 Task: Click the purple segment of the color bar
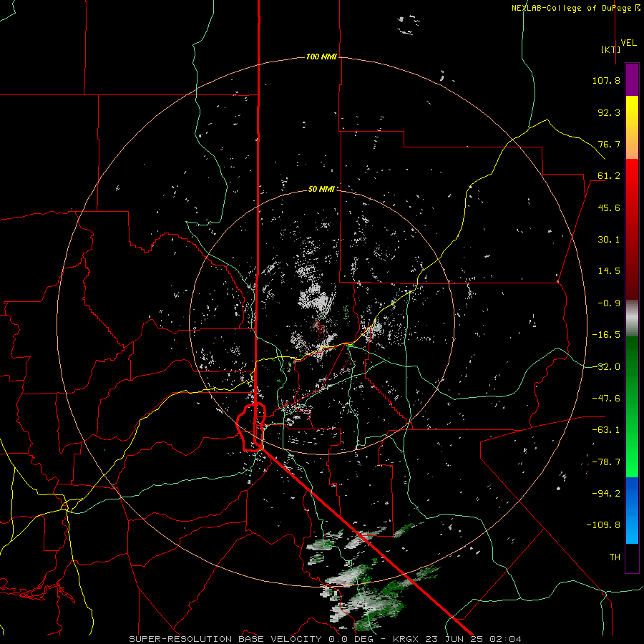[x=632, y=80]
